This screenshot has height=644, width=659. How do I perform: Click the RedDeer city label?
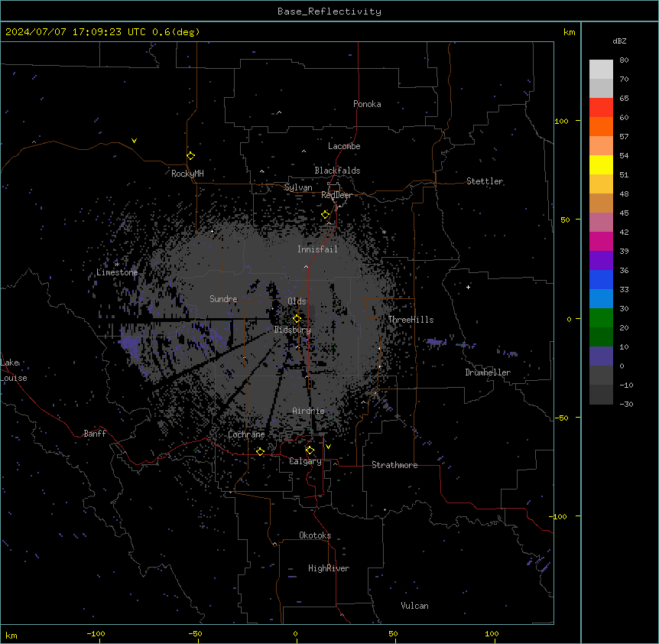[336, 195]
